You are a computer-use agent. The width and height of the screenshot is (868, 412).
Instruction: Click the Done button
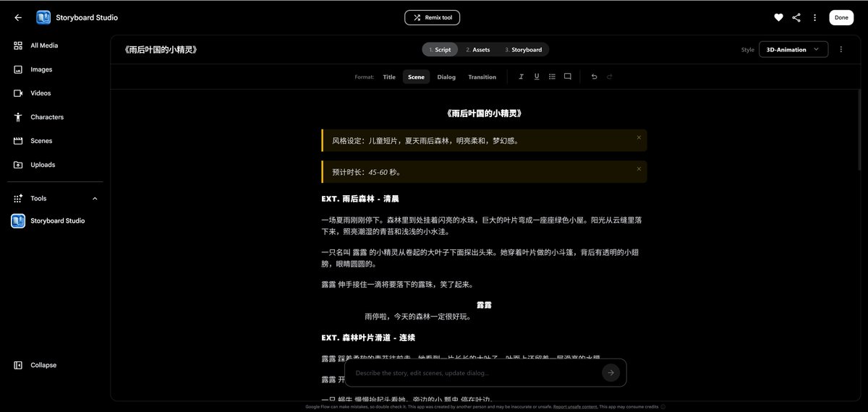click(x=841, y=17)
